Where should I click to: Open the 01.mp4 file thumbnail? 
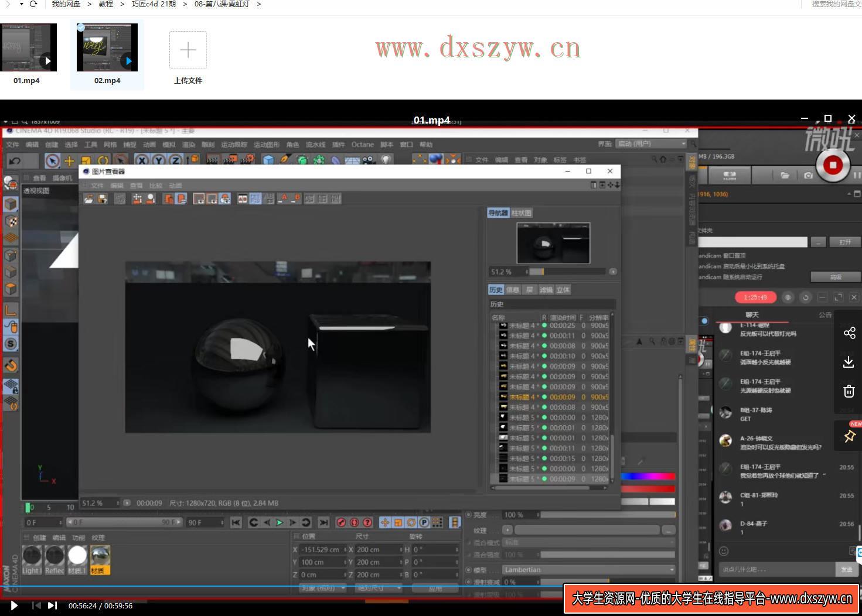(x=29, y=48)
